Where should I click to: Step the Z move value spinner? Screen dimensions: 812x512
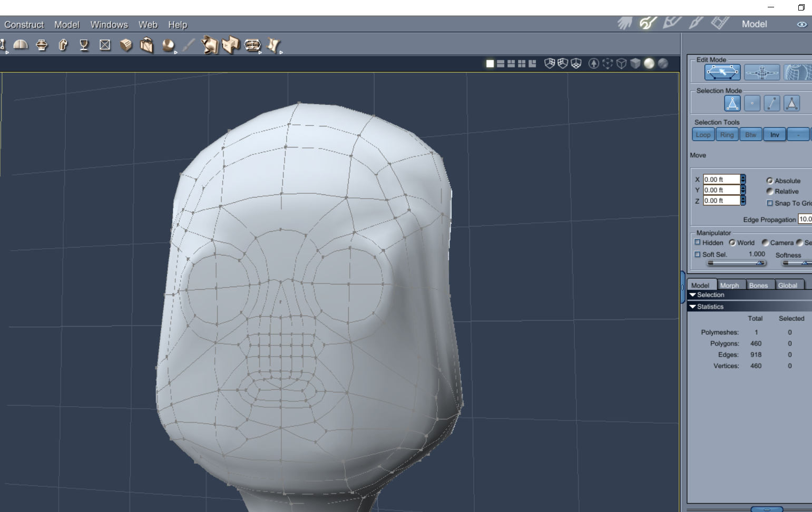pos(743,201)
